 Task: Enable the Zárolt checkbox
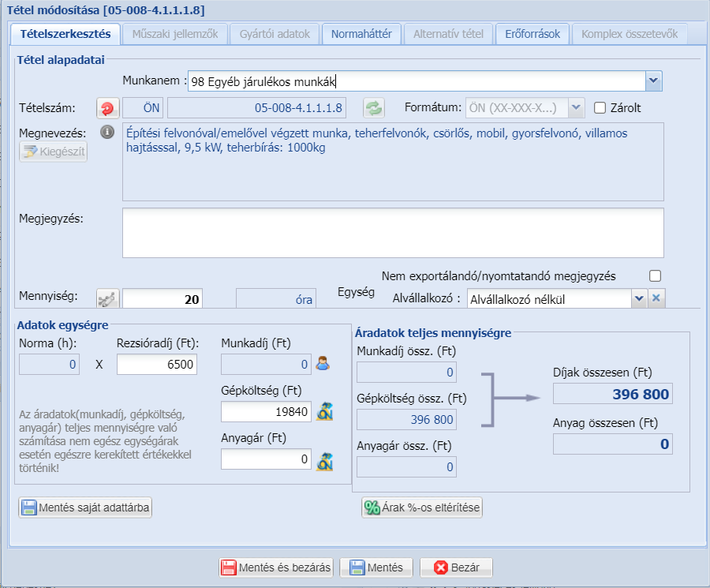(600, 108)
